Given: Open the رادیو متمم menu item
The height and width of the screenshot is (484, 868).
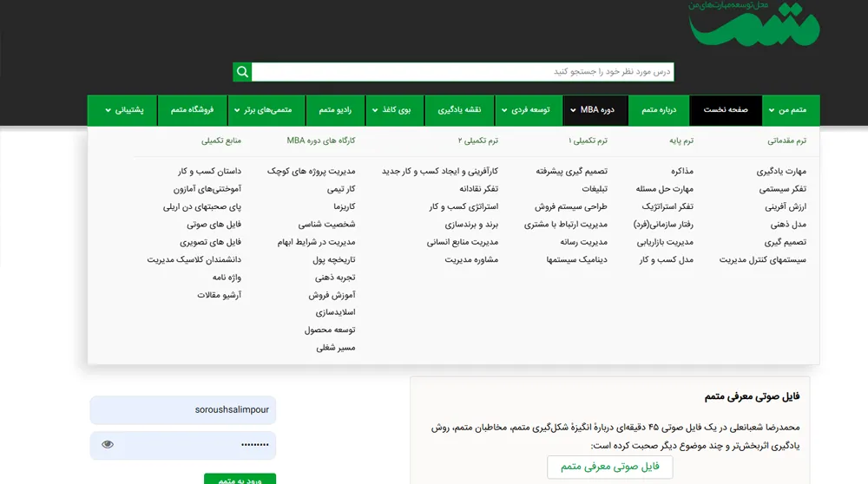Looking at the screenshot, I should (x=335, y=110).
